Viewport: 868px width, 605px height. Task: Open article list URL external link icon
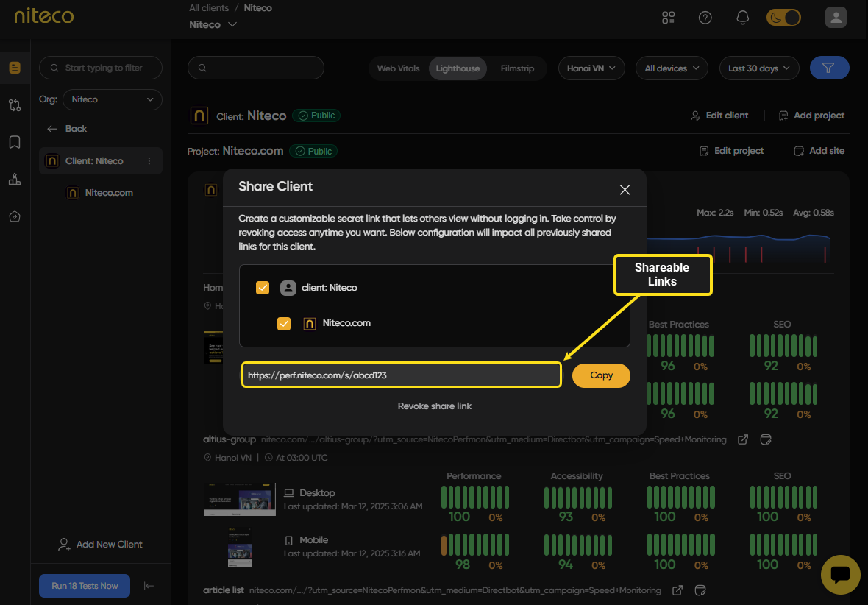coord(677,590)
